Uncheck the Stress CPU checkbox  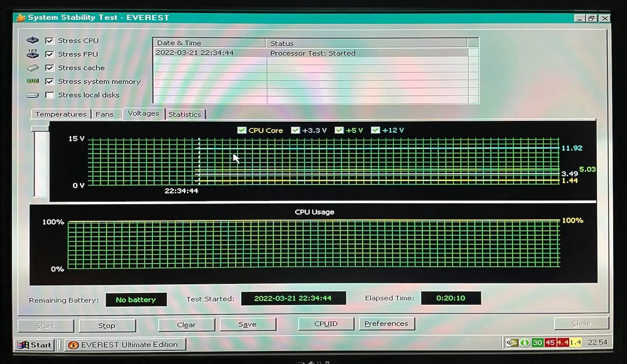pyautogui.click(x=49, y=41)
